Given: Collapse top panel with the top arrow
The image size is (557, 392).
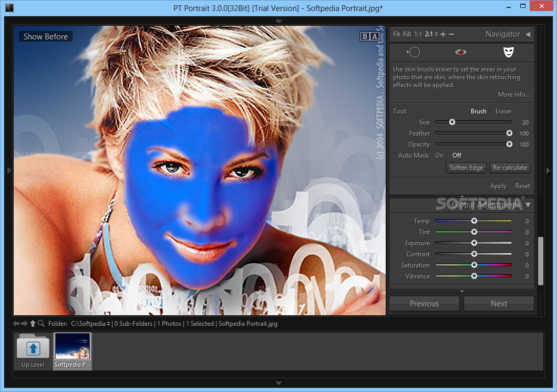Looking at the screenshot, I should [x=279, y=22].
